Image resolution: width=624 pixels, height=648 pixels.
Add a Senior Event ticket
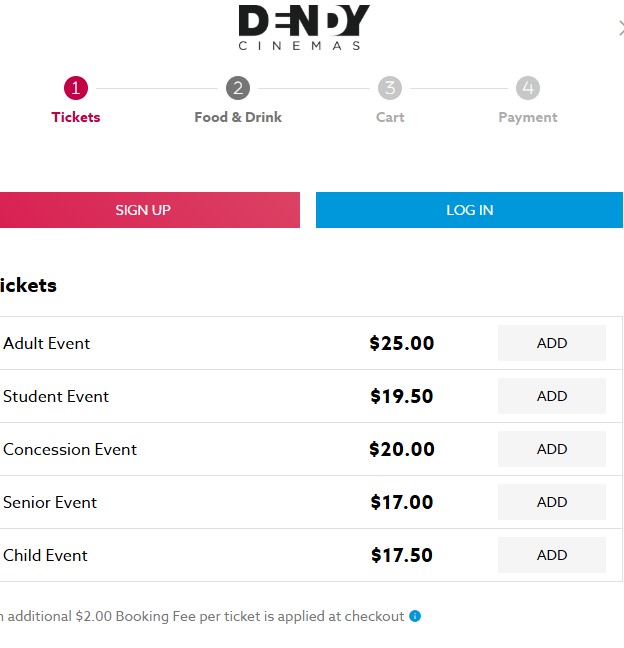tap(552, 502)
